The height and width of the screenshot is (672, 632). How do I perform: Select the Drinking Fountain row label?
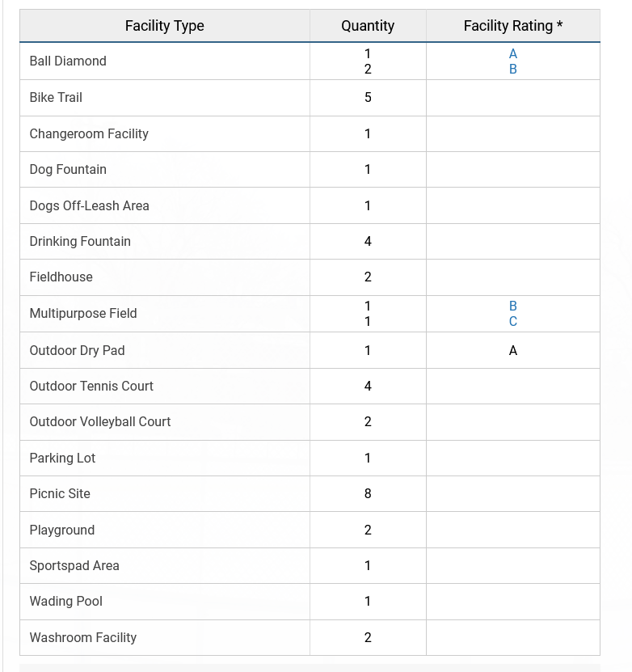tap(80, 241)
